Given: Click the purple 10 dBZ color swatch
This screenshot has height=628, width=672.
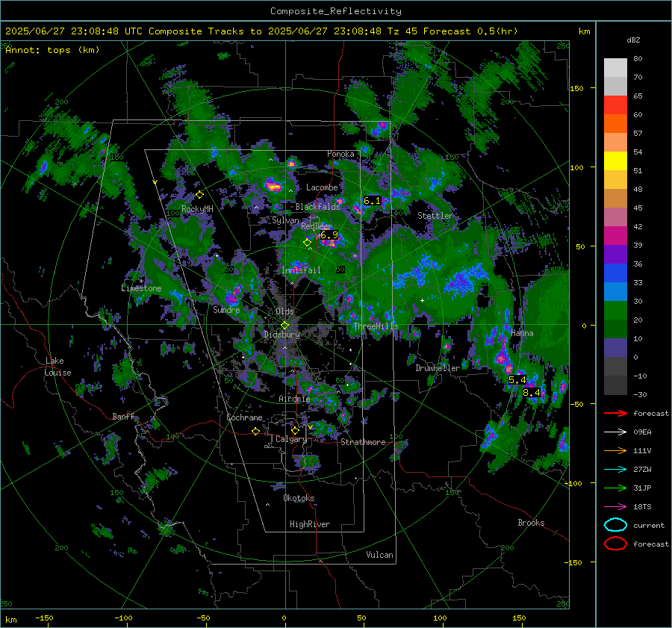Looking at the screenshot, I should (615, 348).
